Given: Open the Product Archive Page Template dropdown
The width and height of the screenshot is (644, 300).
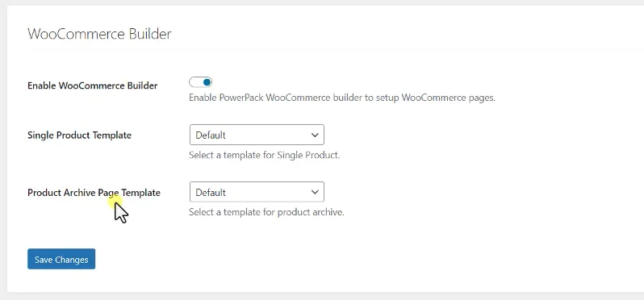Looking at the screenshot, I should [x=257, y=192].
